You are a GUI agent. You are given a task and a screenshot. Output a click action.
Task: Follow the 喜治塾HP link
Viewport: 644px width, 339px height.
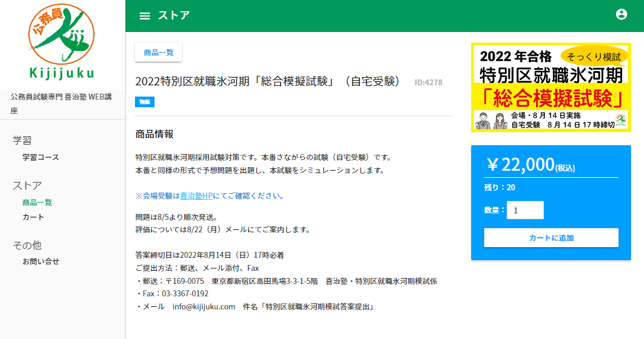click(196, 196)
